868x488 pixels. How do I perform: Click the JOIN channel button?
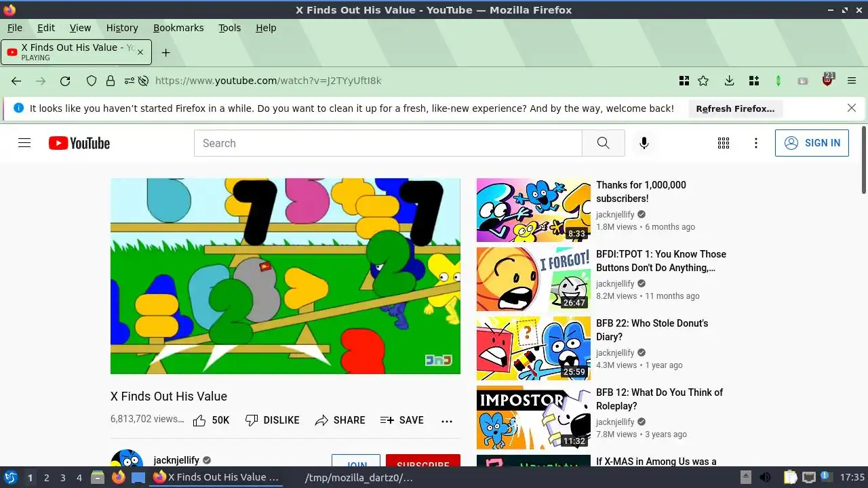click(356, 461)
